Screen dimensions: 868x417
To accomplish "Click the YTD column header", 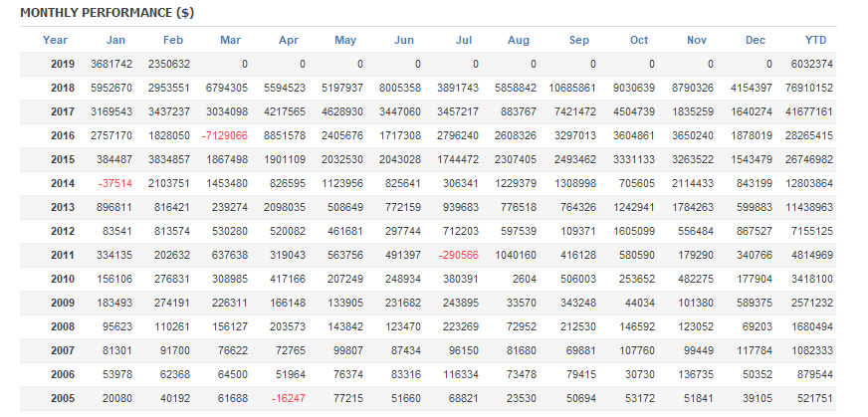I will (815, 40).
